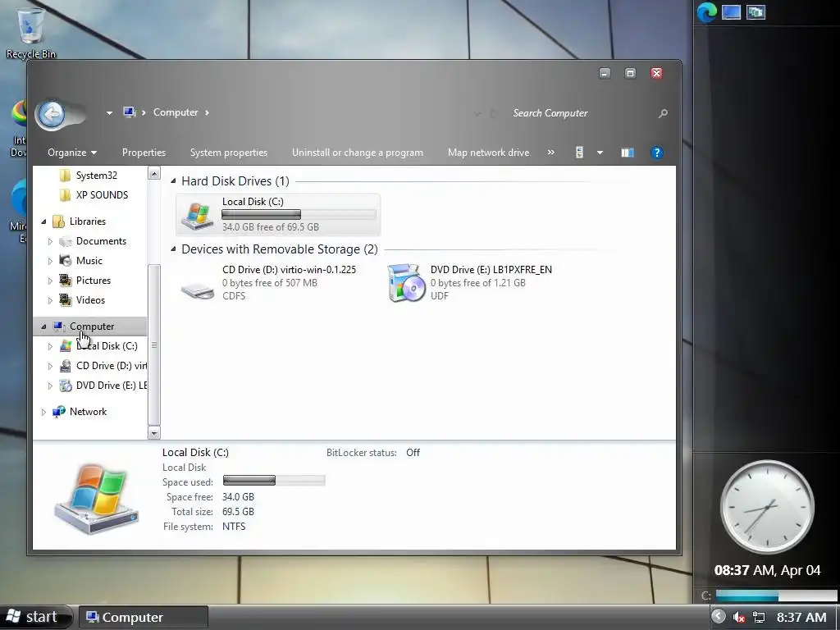Click the window switcher icon in sidebar

(x=756, y=12)
